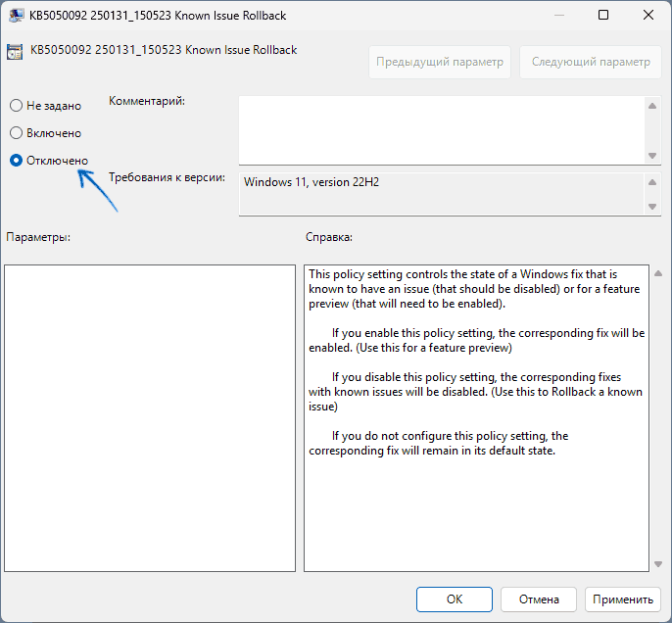This screenshot has width=672, height=623.
Task: Confirm with the OK button
Action: click(x=455, y=599)
